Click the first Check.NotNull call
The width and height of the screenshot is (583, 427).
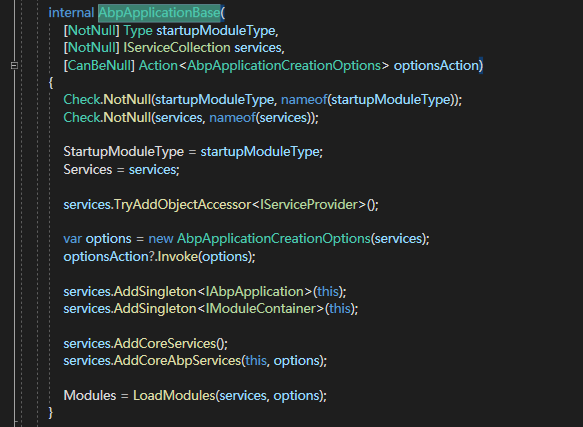click(x=107, y=100)
